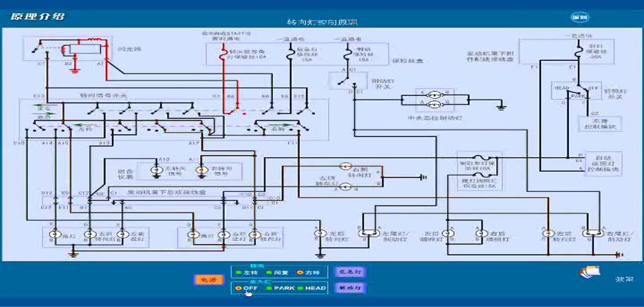The image size is (644, 307).
Task: Click the 左前转向灯 lamp symbol
Action: click(x=89, y=234)
